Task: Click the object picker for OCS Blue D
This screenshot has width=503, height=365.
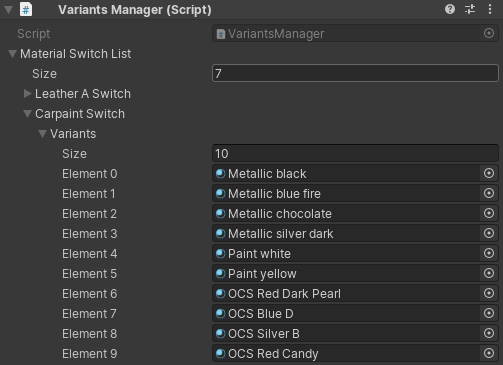Action: pyautogui.click(x=489, y=313)
